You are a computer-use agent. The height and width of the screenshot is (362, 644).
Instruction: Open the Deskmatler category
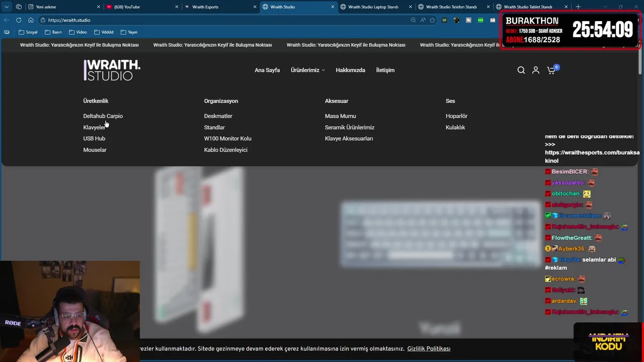click(218, 116)
